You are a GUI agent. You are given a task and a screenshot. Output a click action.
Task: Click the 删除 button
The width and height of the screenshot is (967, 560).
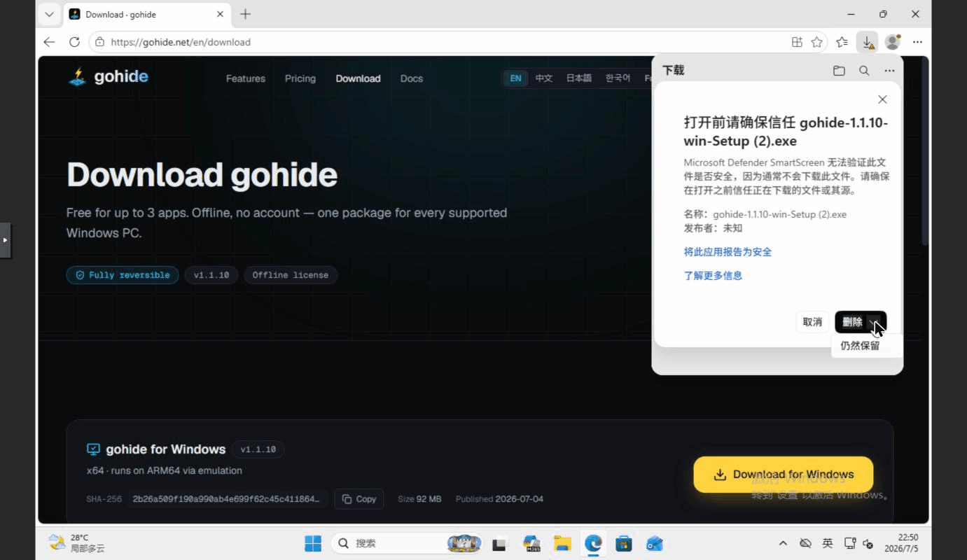click(851, 322)
